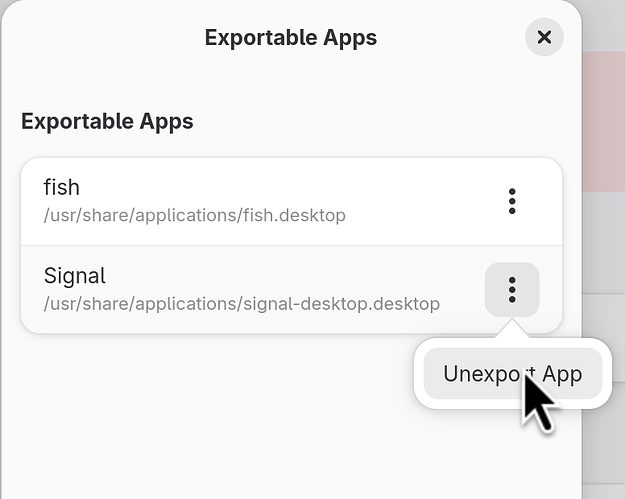
Task: Click Signal's three-dot menu button
Action: pyautogui.click(x=512, y=290)
